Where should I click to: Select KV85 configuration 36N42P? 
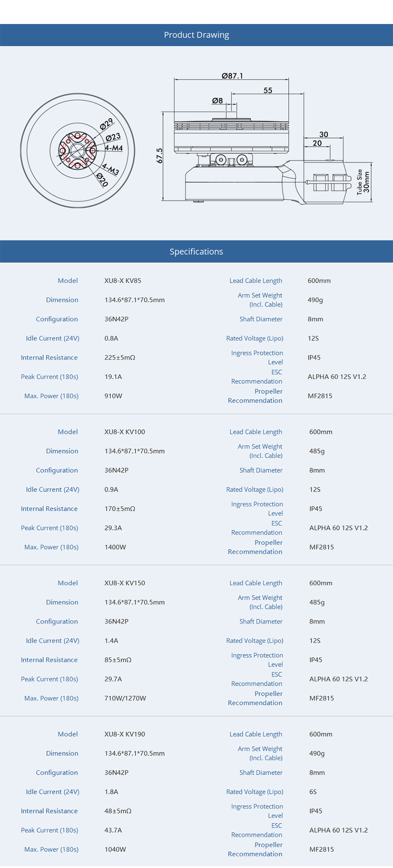coord(116,319)
